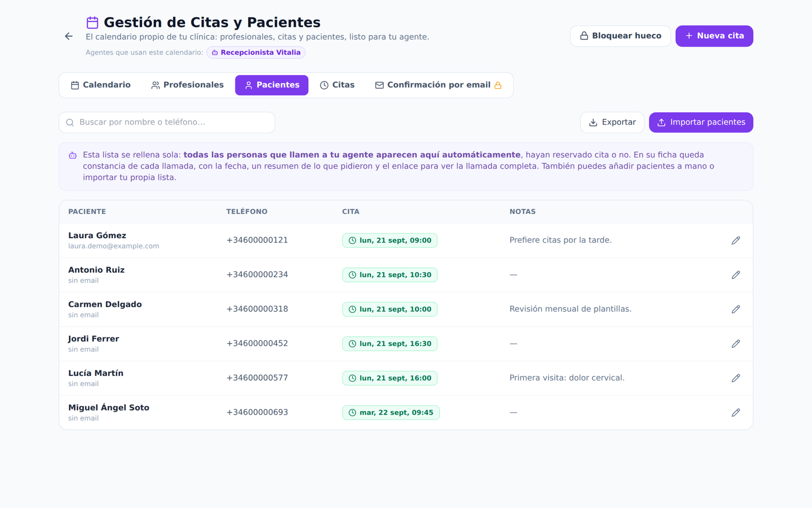
Task: Edit Miguel Ángel Soto with the pencil icon
Action: 736,412
